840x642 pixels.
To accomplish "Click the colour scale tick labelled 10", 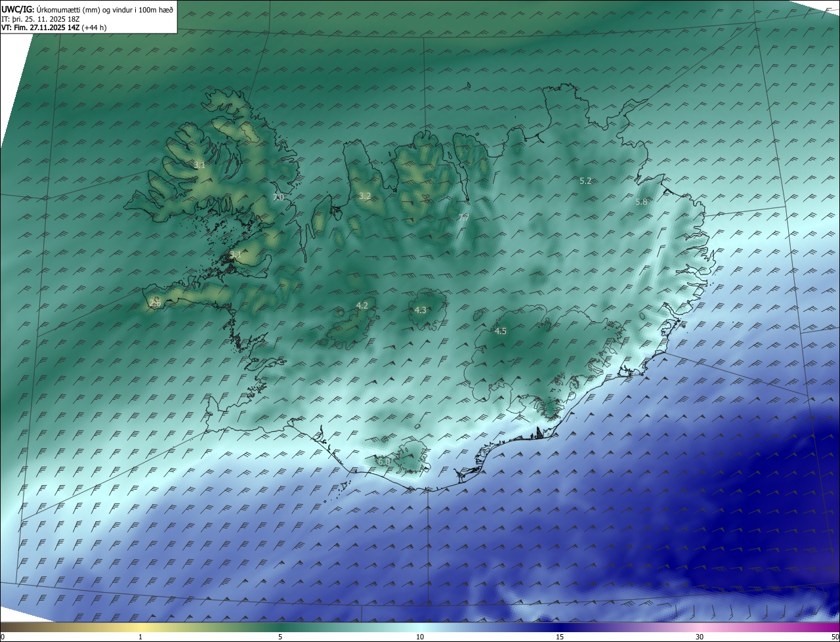I will (420, 637).
